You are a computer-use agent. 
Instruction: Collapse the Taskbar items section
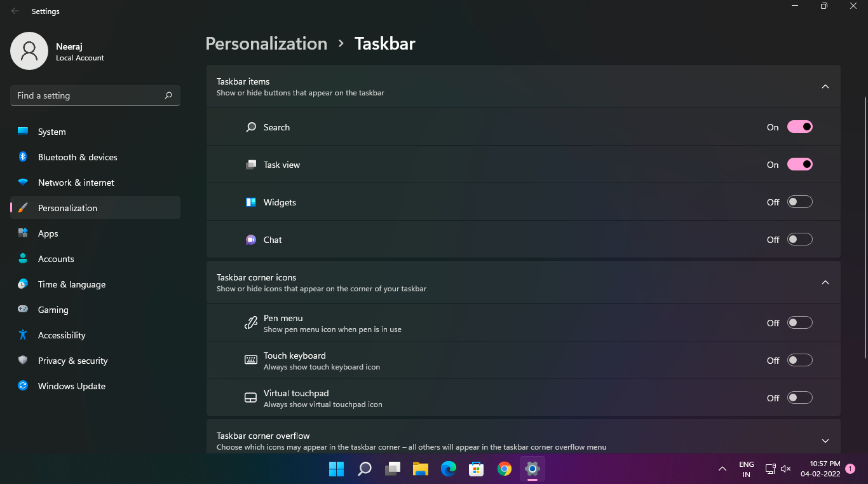pos(825,86)
